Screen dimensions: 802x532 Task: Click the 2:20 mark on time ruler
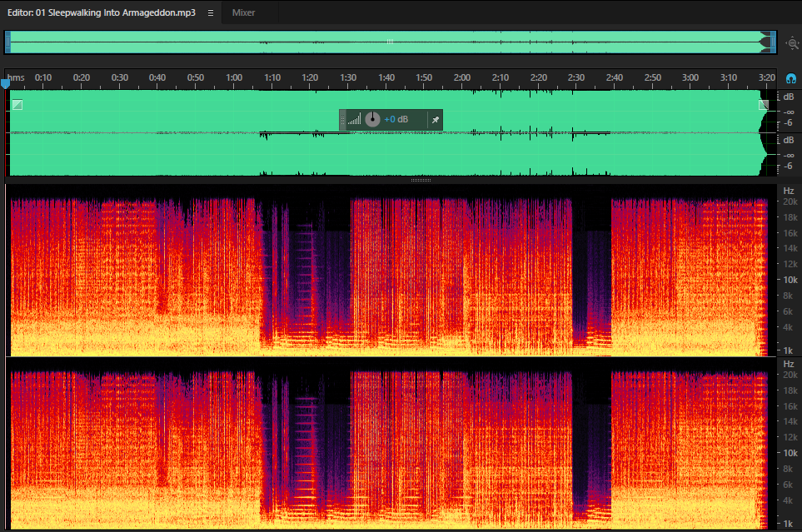coord(539,77)
